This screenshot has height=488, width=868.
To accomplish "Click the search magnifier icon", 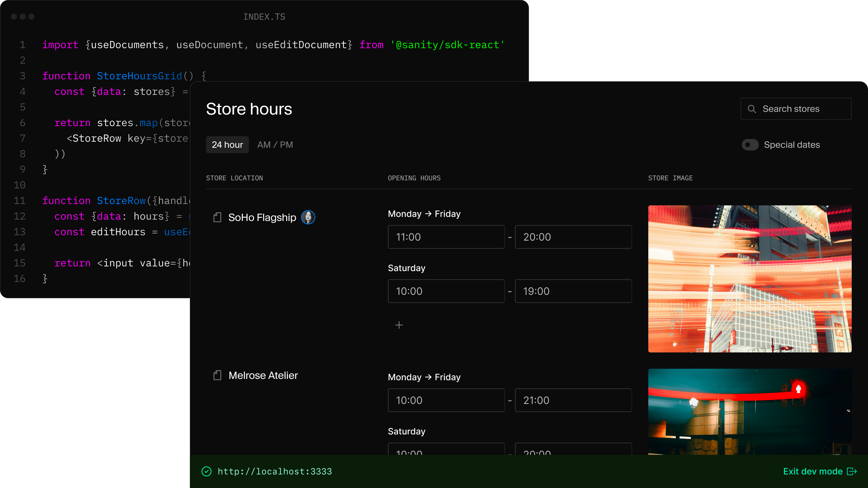I will (752, 109).
